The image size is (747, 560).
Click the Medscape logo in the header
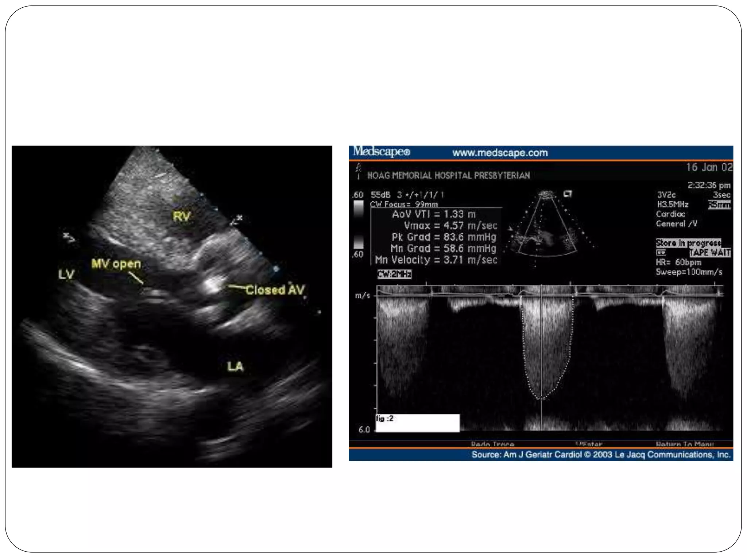(381, 151)
